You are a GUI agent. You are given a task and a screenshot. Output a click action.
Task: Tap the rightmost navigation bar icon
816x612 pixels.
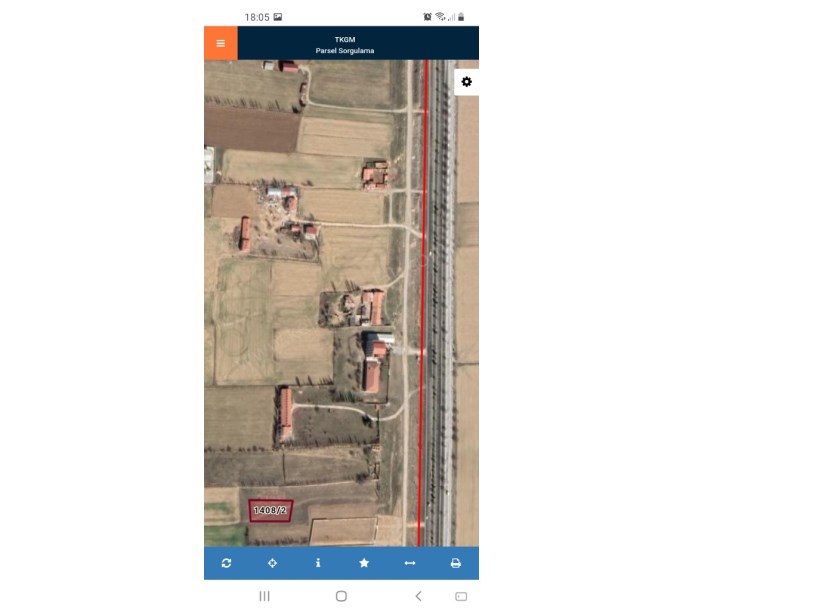(461, 596)
